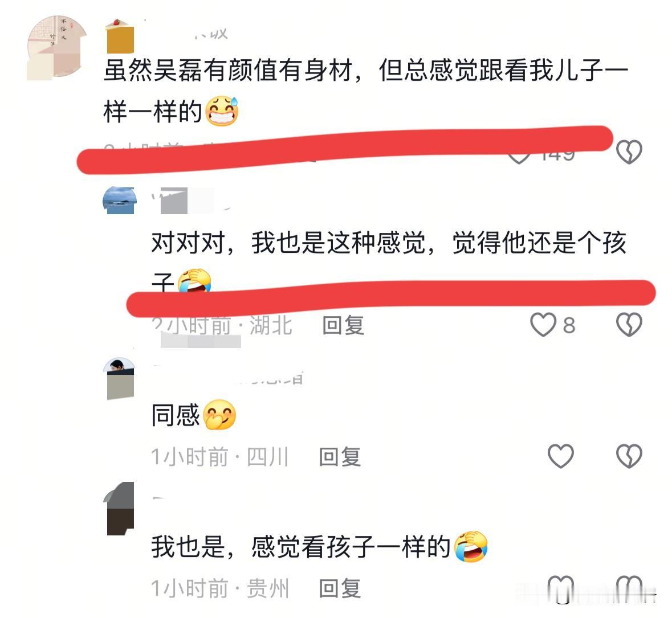
Task: Dislike the Hubei reply with broken heart
Action: coord(629,325)
